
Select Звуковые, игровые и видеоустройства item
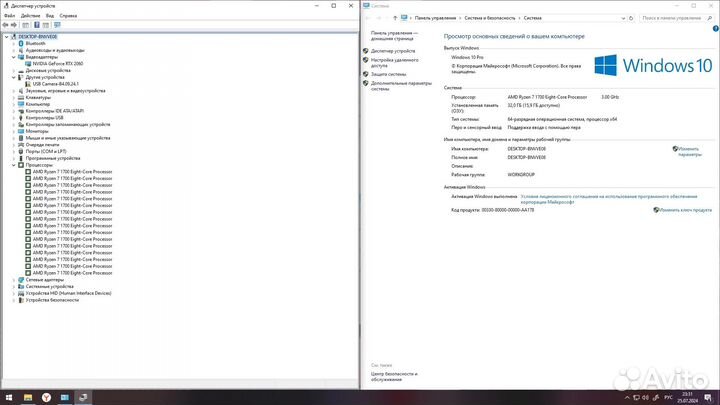tap(66, 91)
